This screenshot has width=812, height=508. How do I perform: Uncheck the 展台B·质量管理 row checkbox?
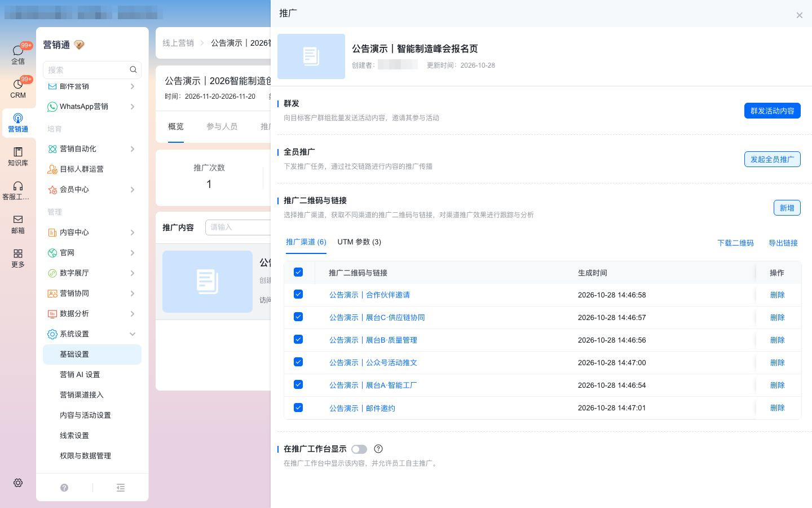(298, 339)
